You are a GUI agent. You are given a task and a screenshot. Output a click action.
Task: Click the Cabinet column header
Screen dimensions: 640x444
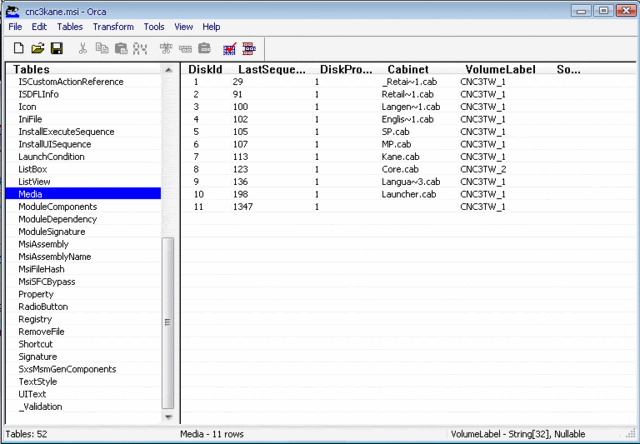[x=408, y=69]
